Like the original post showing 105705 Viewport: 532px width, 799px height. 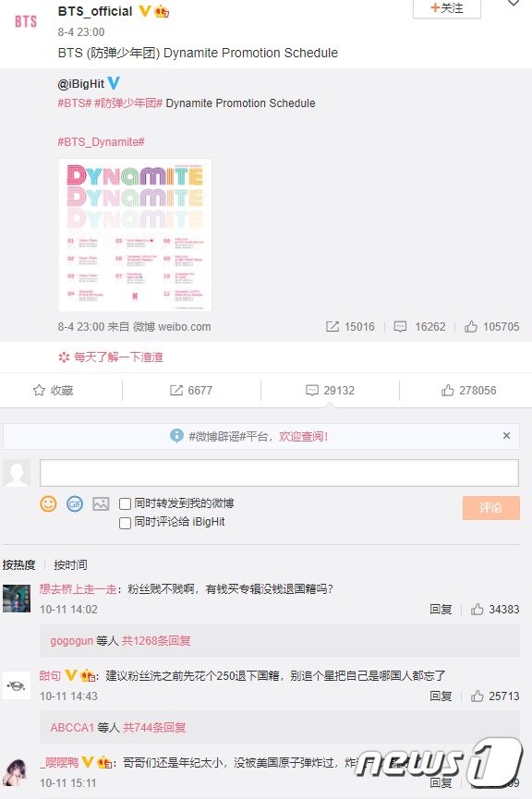pyautogui.click(x=470, y=327)
